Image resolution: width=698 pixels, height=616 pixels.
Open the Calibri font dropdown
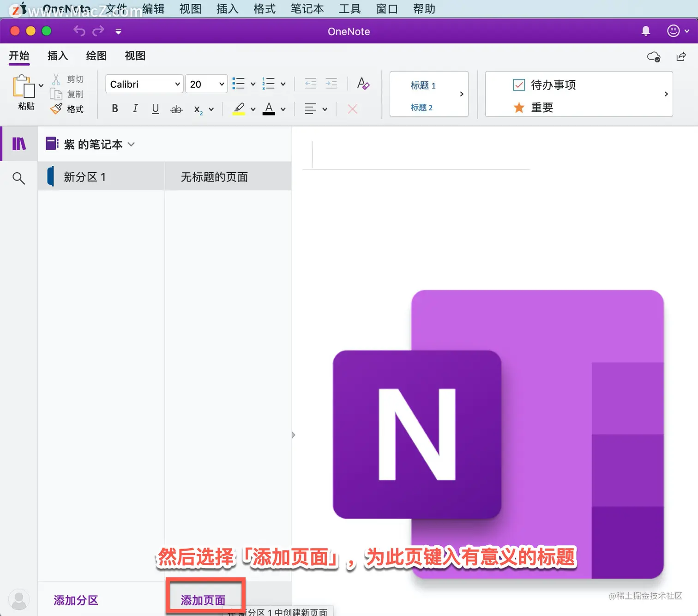click(144, 84)
